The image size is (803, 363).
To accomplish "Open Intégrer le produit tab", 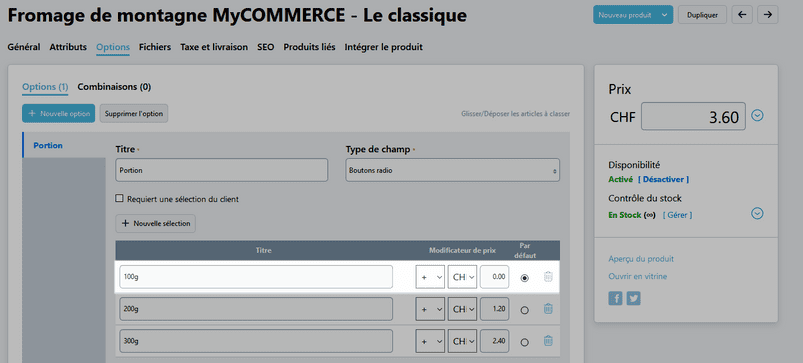I will tap(384, 47).
